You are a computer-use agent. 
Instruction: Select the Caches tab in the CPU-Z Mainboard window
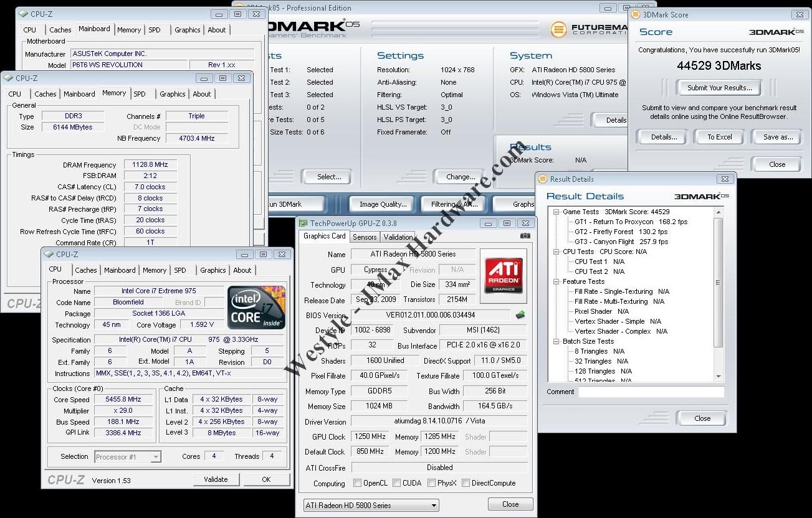pyautogui.click(x=60, y=30)
